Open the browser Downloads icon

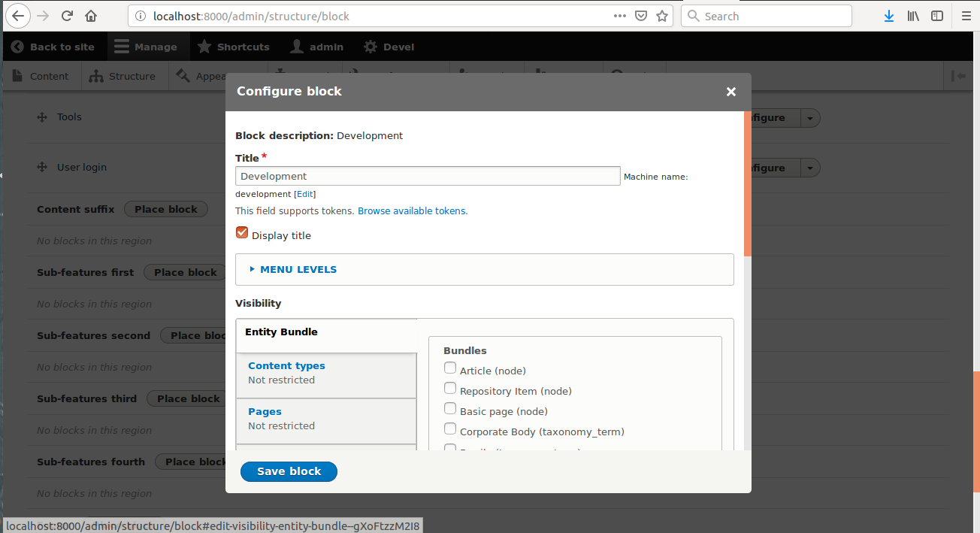coord(888,15)
